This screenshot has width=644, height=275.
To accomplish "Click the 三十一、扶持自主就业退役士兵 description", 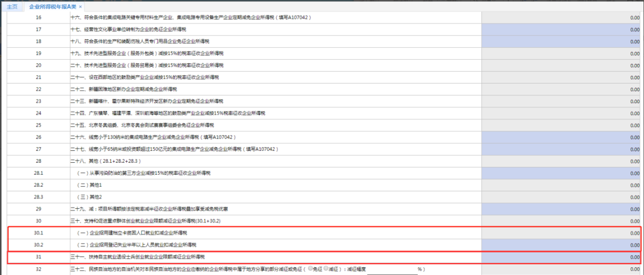I will coord(138,257).
